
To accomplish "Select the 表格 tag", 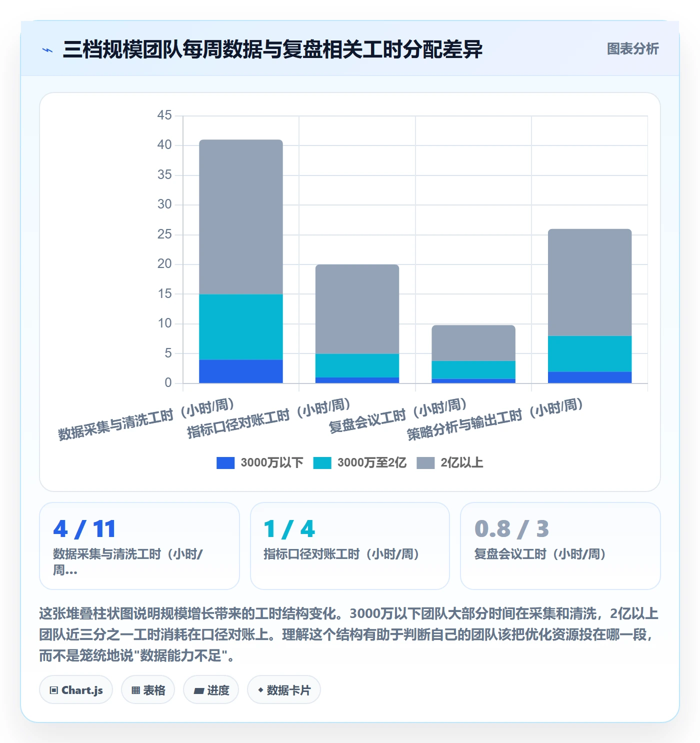I will click(148, 690).
